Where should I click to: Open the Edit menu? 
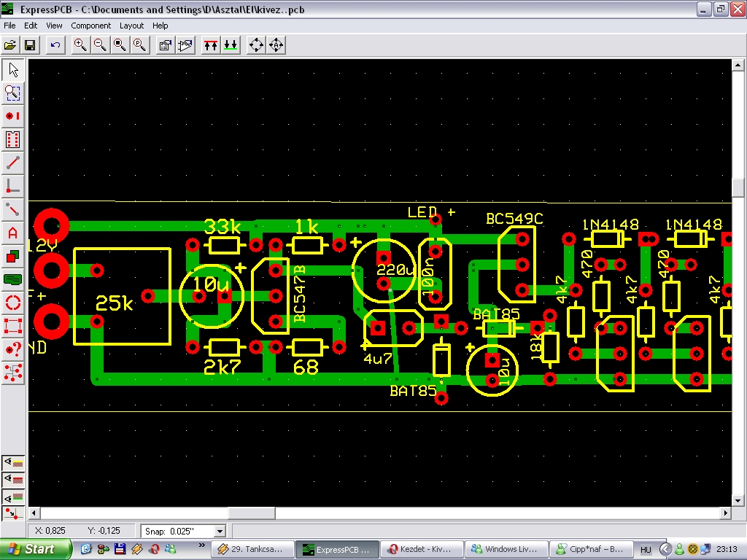[31, 26]
